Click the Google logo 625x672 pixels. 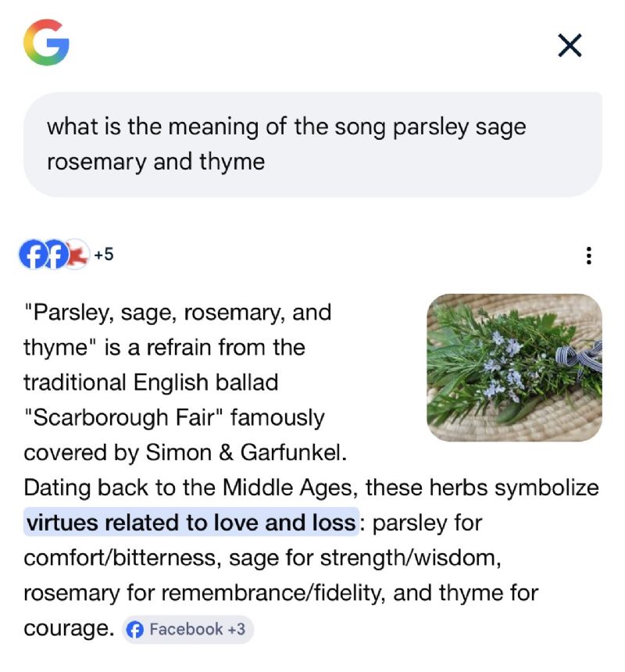tap(46, 43)
